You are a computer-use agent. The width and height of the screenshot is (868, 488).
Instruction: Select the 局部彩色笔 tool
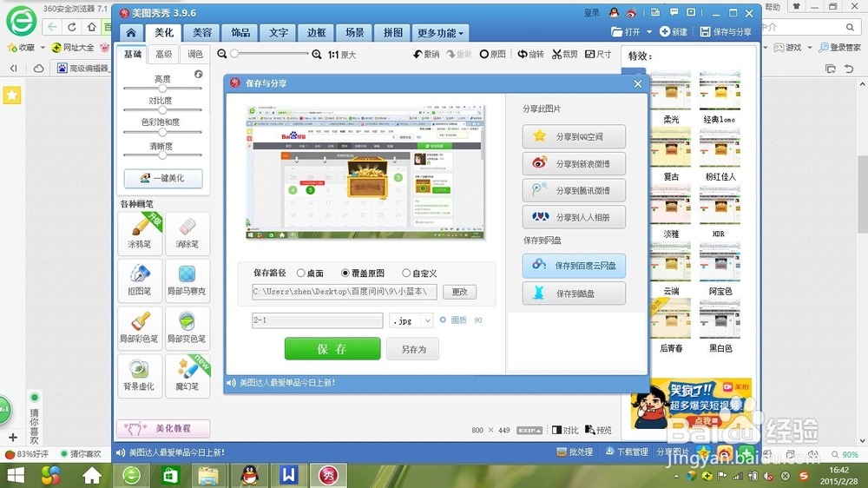(140, 328)
